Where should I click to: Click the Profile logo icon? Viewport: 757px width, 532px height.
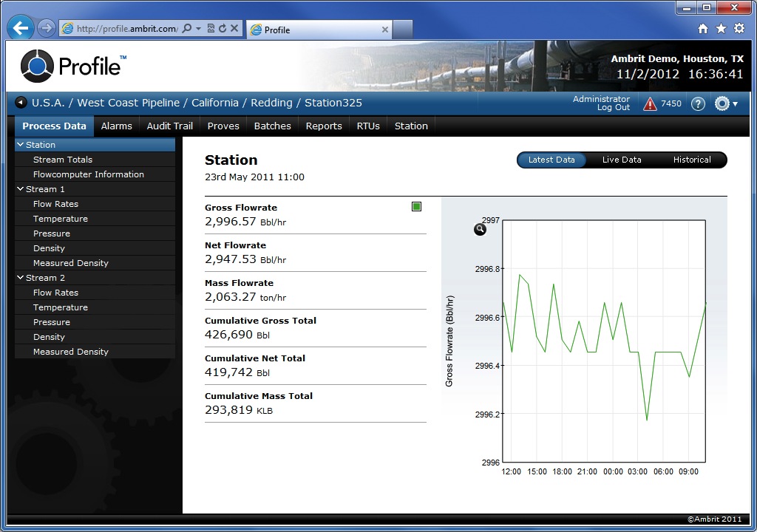coord(37,66)
